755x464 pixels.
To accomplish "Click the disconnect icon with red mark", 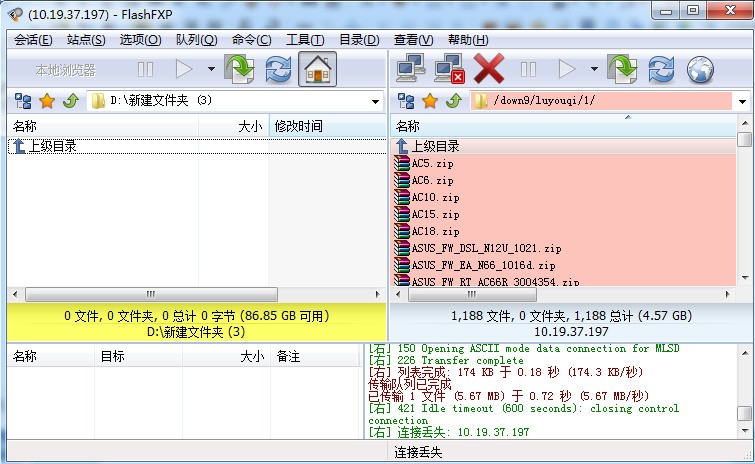I will click(x=447, y=69).
